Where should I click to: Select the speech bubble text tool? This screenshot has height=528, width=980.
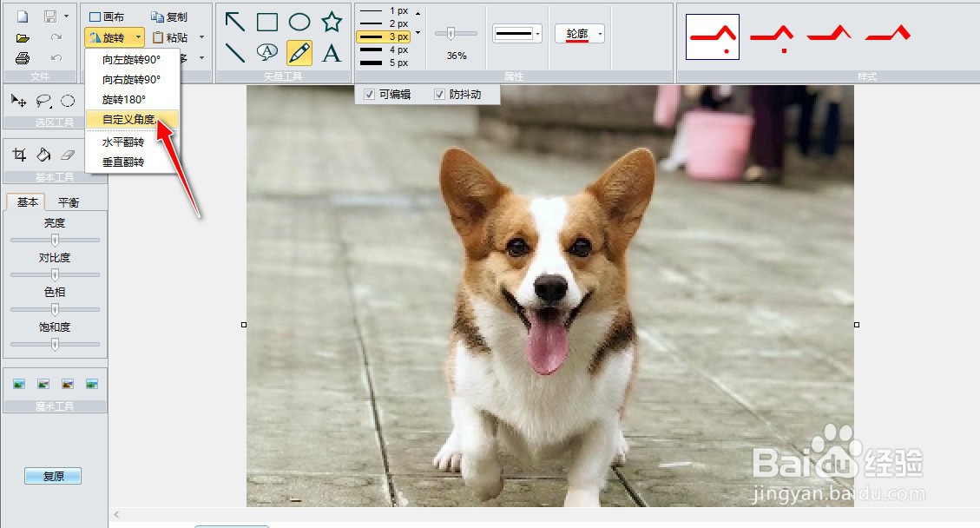(267, 53)
